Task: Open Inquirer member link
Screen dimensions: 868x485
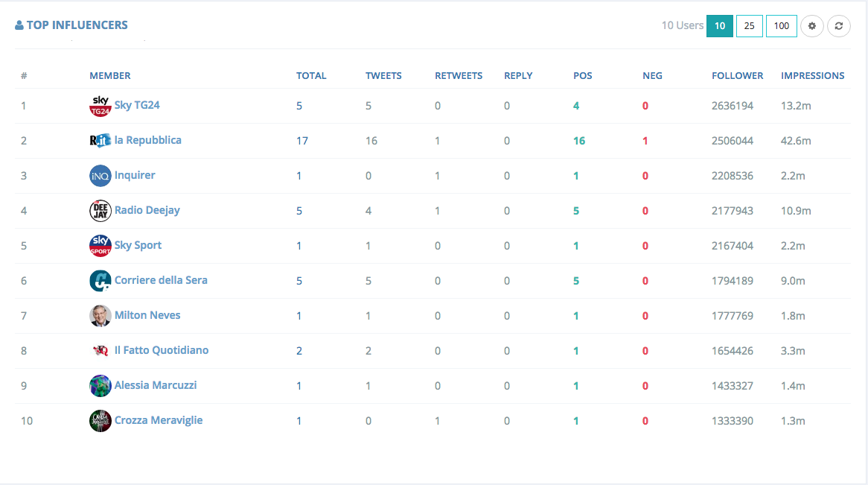Action: tap(135, 175)
